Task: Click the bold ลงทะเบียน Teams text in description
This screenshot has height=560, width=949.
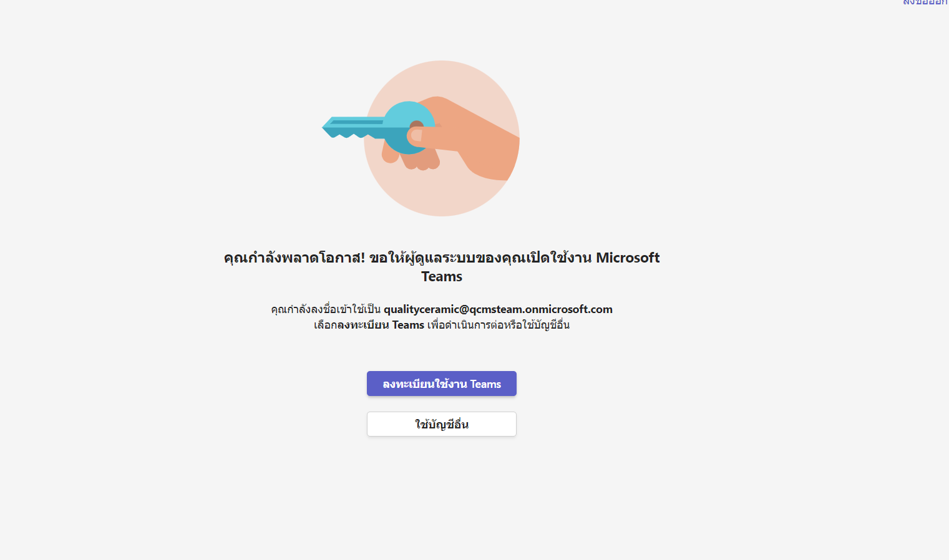Action: point(381,325)
